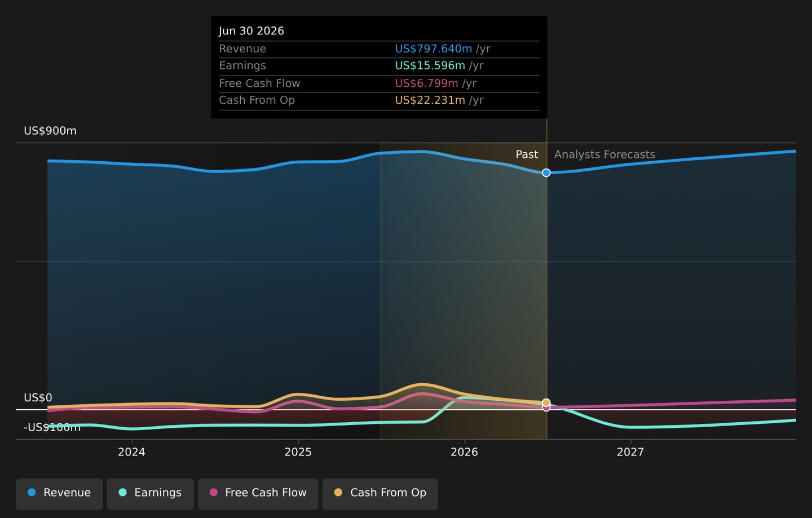This screenshot has height=518, width=812.
Task: Click the blue Revenue legend dot
Action: coord(32,493)
